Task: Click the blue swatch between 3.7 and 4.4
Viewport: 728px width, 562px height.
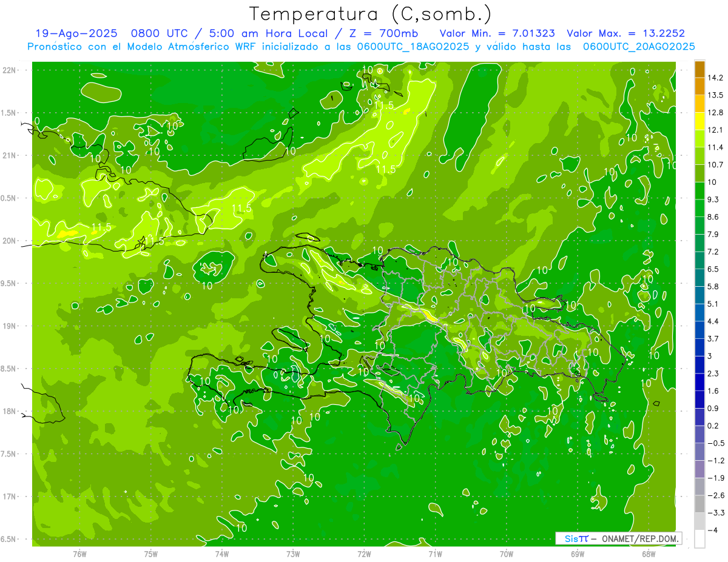Action: (x=699, y=330)
